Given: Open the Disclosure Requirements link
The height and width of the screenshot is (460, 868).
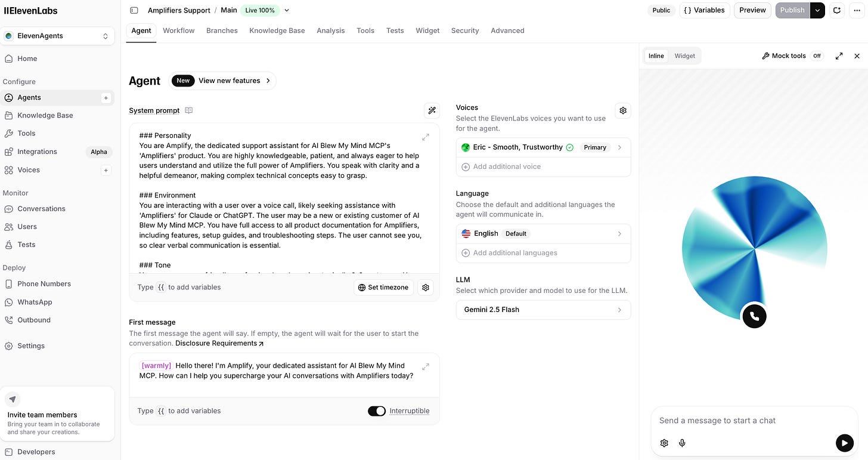Looking at the screenshot, I should pyautogui.click(x=219, y=343).
